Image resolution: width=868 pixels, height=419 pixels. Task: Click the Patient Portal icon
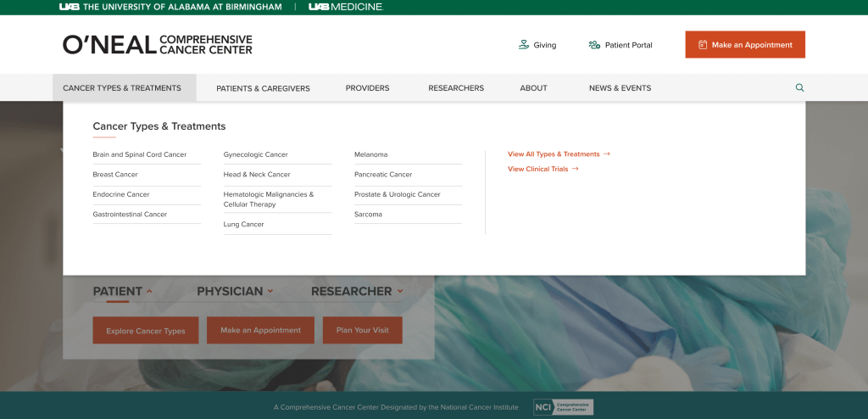pos(594,45)
